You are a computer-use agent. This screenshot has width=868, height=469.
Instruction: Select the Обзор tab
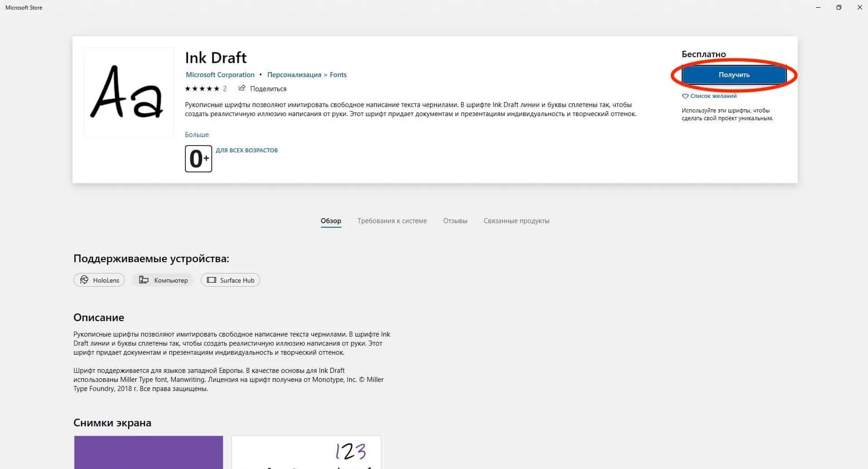tap(331, 221)
